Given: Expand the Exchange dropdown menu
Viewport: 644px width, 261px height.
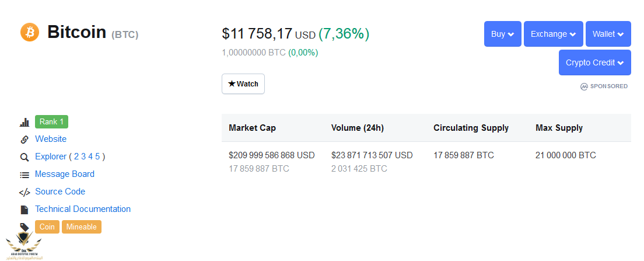Looking at the screenshot, I should [553, 34].
